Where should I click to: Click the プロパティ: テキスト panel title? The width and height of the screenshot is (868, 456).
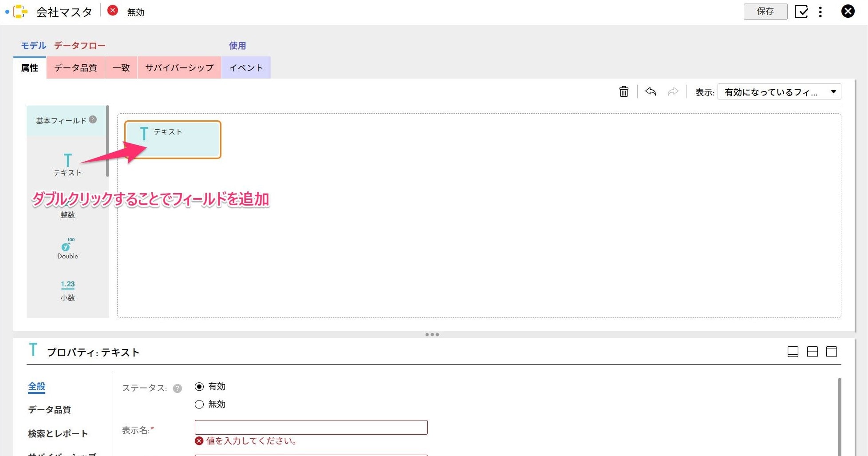(x=93, y=352)
